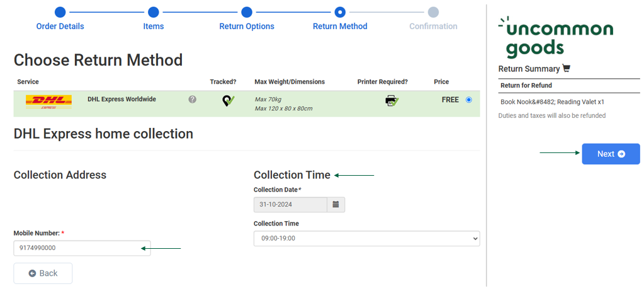This screenshot has height=291, width=644.
Task: Click the Return Summary cart icon
Action: 567,69
